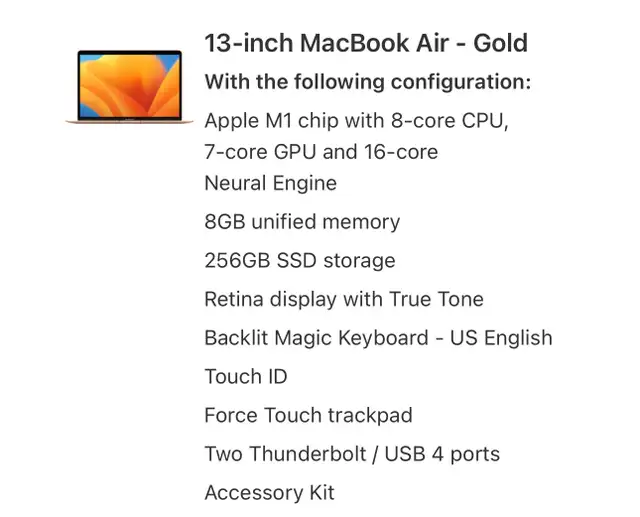Click the 'US English' keyboard language text

(x=501, y=338)
